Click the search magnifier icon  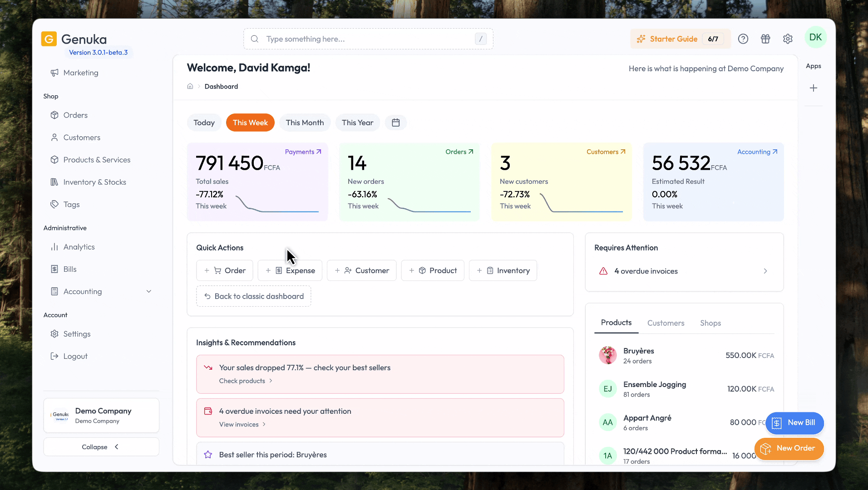[x=255, y=39]
